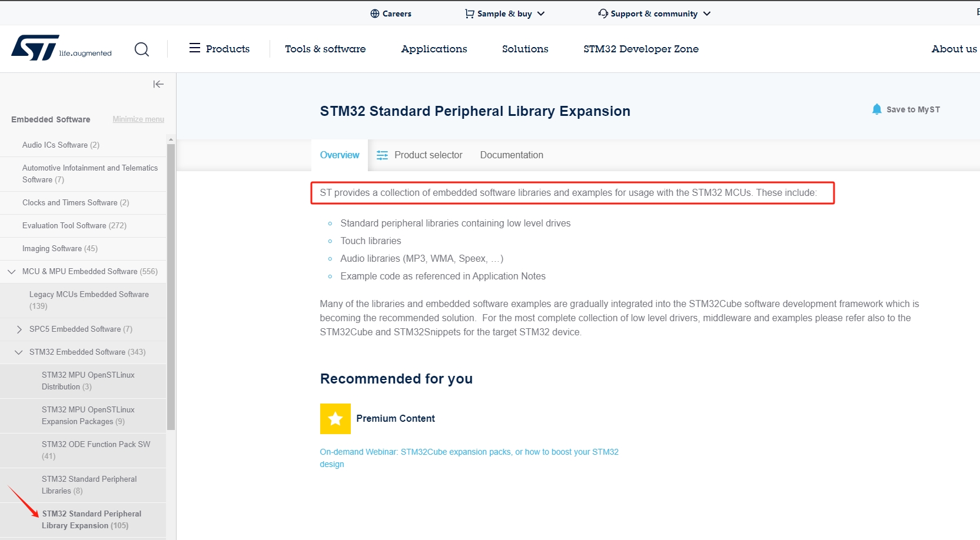Collapse MCU & MPU Embedded Software chevron

click(11, 271)
